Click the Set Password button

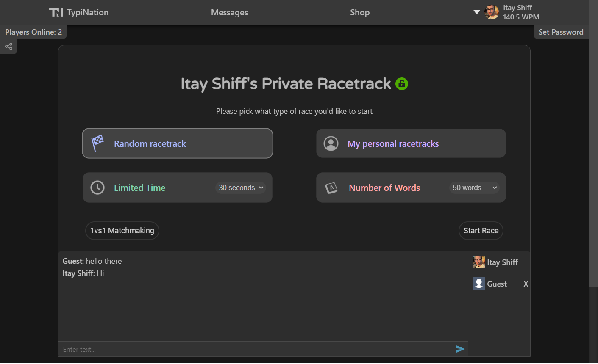561,32
